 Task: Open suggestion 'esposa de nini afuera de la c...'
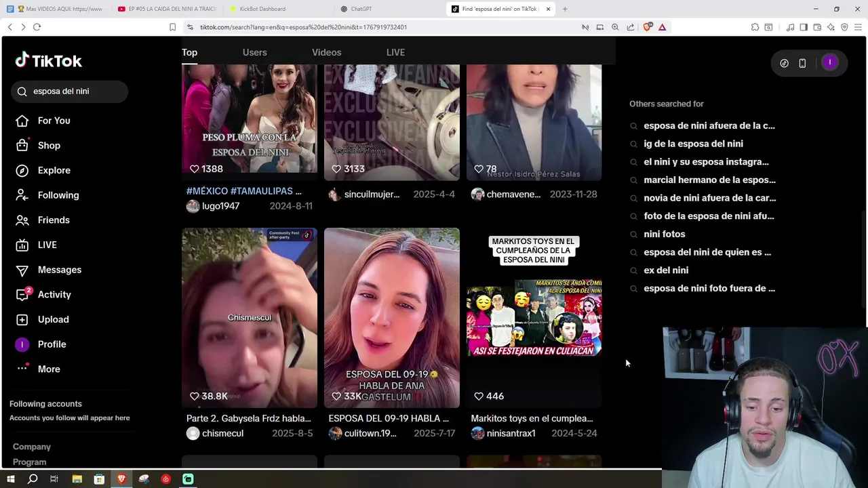[709, 125]
